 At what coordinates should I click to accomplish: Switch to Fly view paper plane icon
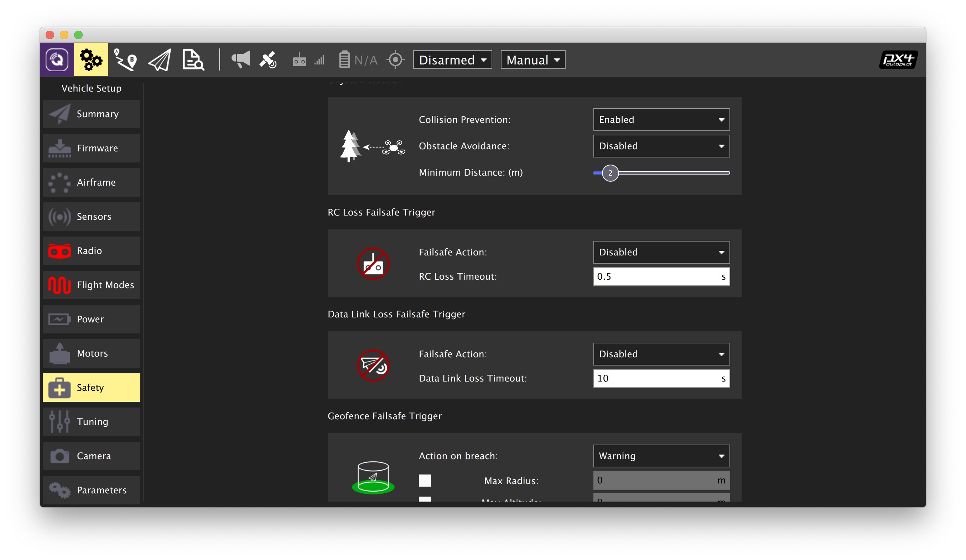click(160, 60)
